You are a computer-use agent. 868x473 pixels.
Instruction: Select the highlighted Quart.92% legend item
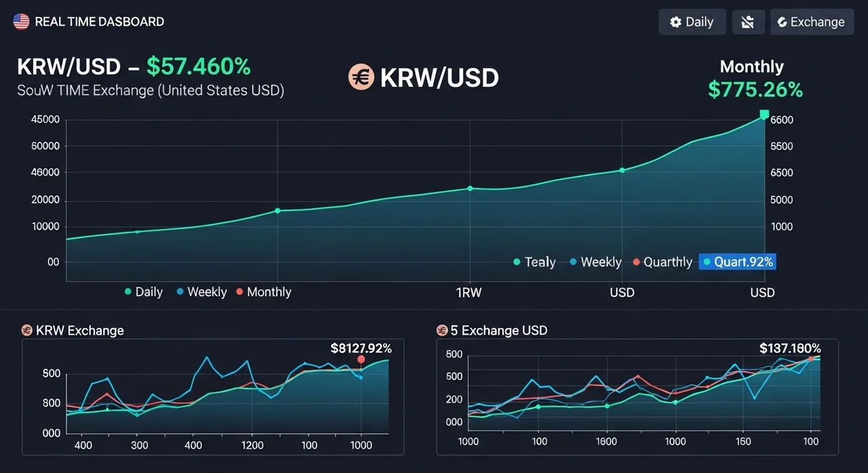pyautogui.click(x=737, y=262)
